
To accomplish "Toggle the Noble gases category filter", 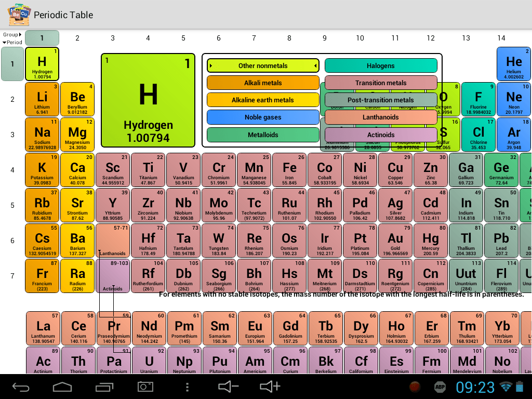I will pos(263,117).
